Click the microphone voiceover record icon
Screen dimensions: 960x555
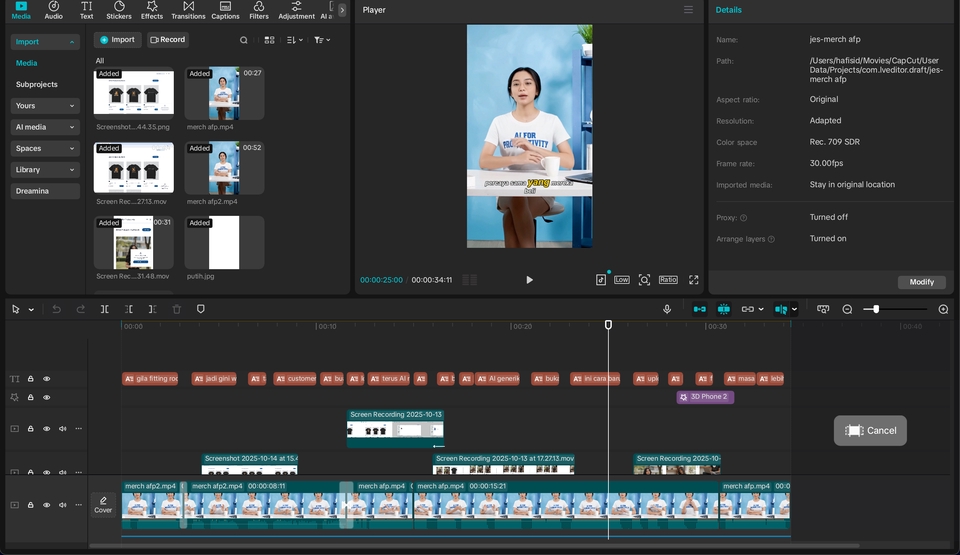pyautogui.click(x=667, y=309)
